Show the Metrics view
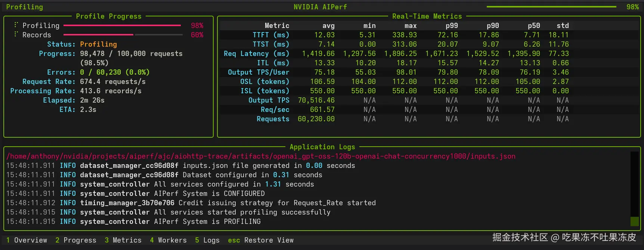Viewport: 644px width, 250px height. pyautogui.click(x=123, y=240)
